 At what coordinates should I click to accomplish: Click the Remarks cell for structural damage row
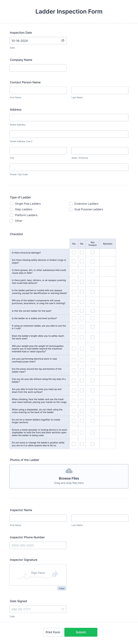[108, 253]
